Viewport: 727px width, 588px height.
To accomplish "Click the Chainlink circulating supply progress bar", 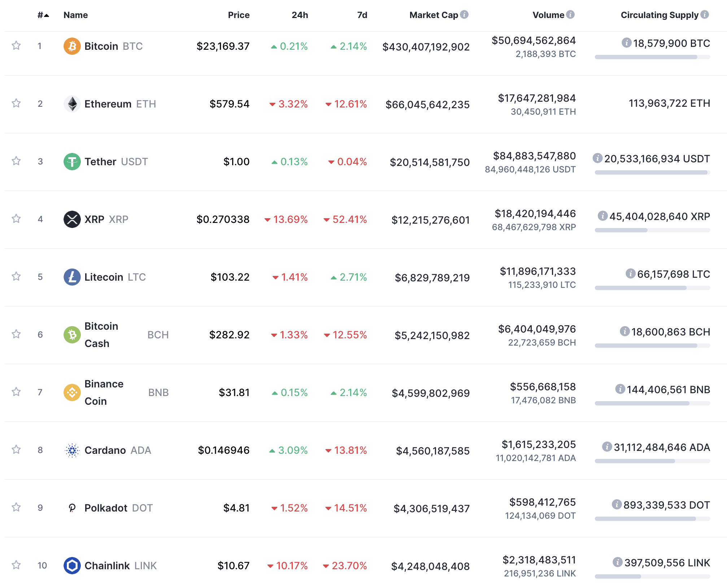I will pyautogui.click(x=652, y=576).
